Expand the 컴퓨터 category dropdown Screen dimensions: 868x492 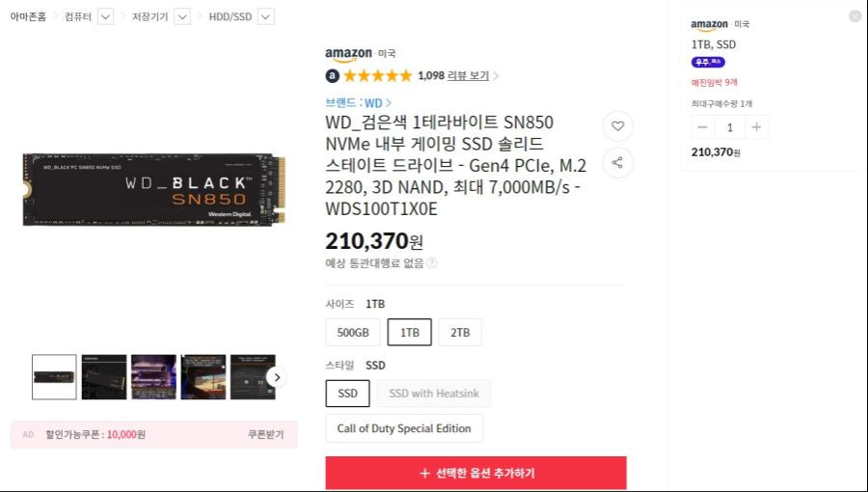pyautogui.click(x=105, y=16)
